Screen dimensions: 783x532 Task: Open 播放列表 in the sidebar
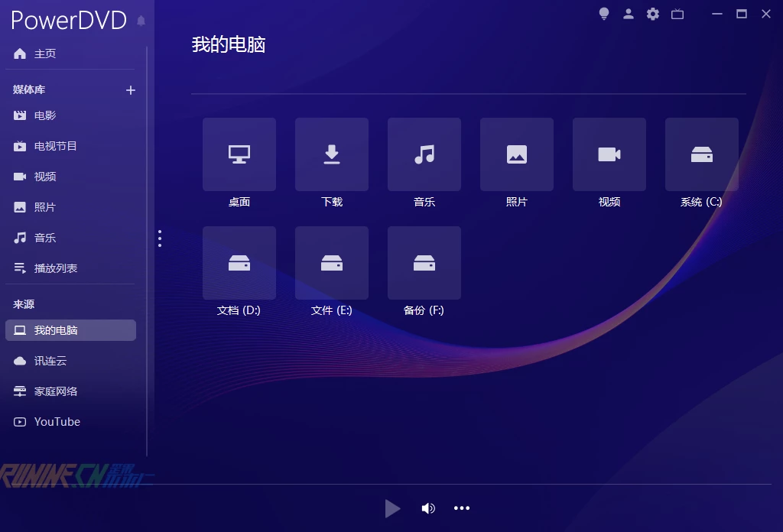coord(55,268)
